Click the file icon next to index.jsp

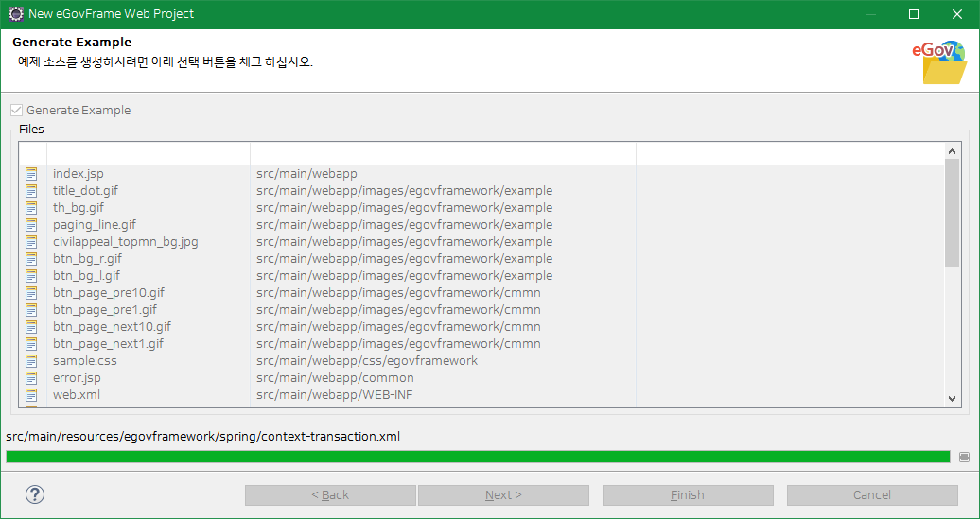pyautogui.click(x=31, y=174)
